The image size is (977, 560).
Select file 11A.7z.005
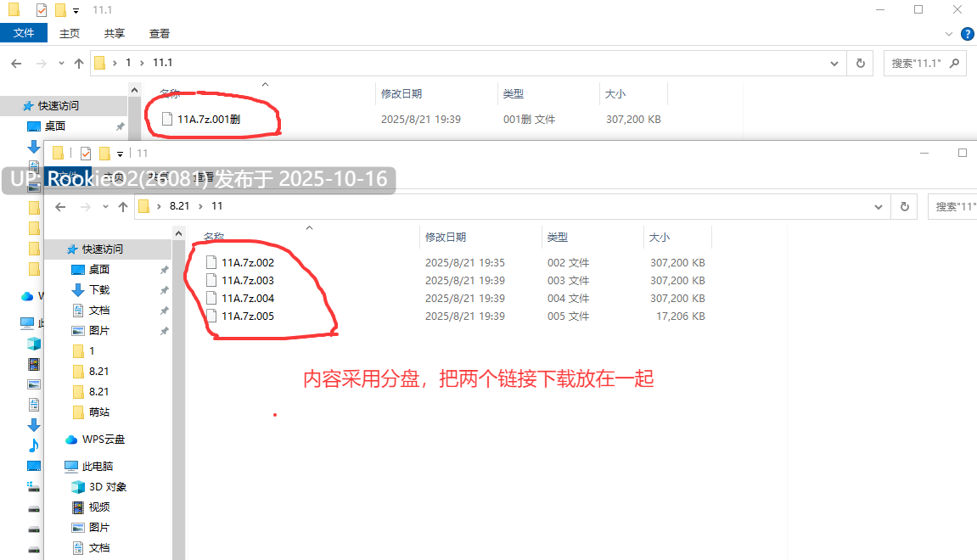coord(247,316)
